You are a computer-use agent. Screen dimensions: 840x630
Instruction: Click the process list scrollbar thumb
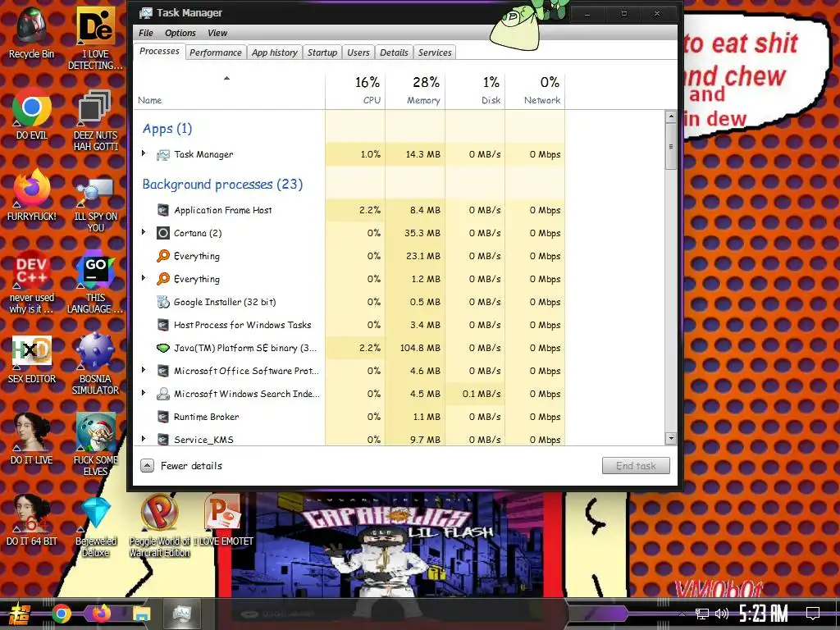click(x=671, y=146)
